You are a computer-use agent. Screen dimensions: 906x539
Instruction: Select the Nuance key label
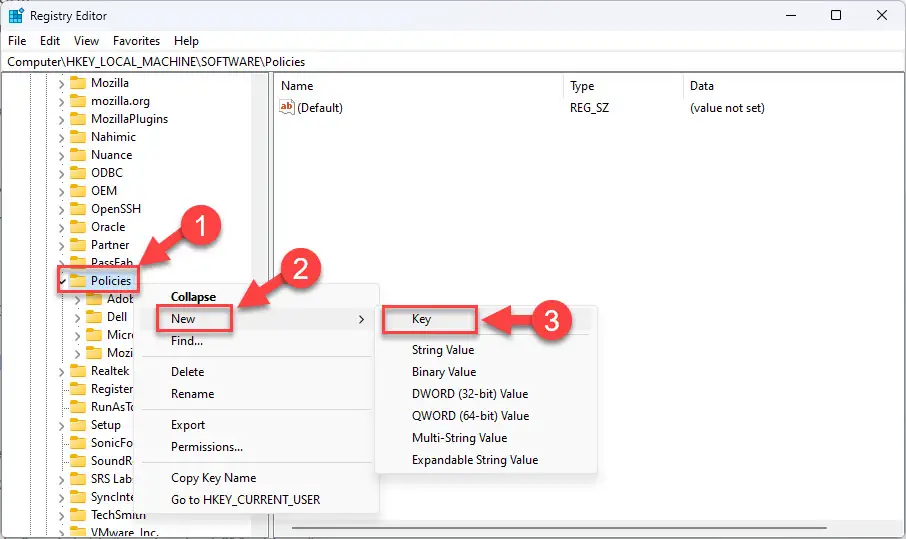click(112, 155)
